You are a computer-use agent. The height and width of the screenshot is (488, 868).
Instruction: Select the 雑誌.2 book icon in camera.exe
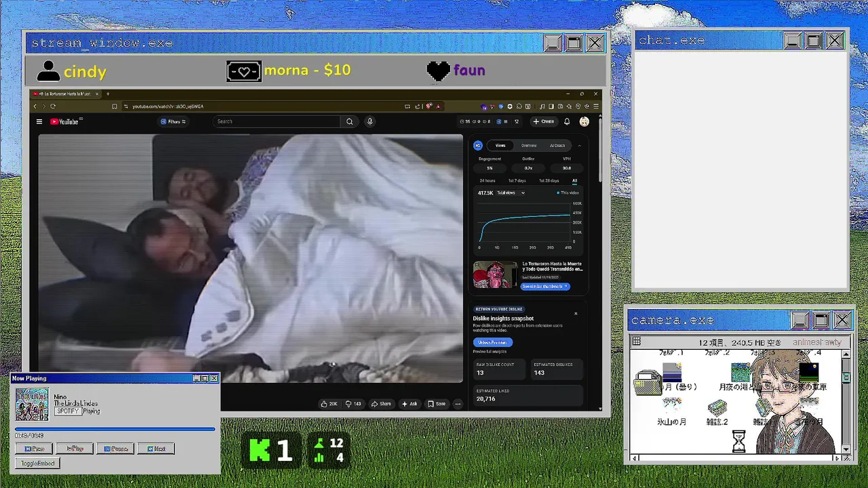click(x=717, y=407)
